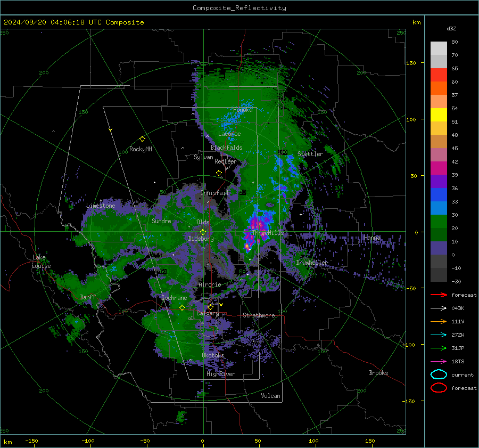Select the slate purple 10-0 dBZ swatch

coord(439,248)
